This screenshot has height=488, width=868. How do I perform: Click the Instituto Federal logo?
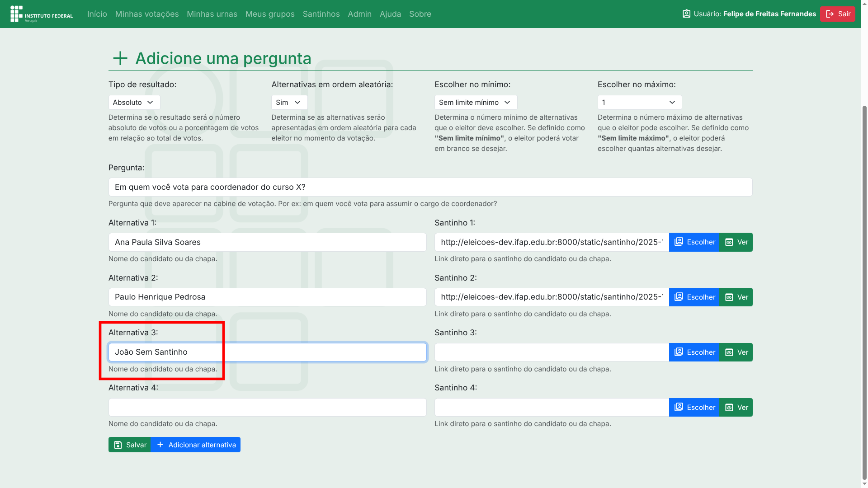(41, 14)
